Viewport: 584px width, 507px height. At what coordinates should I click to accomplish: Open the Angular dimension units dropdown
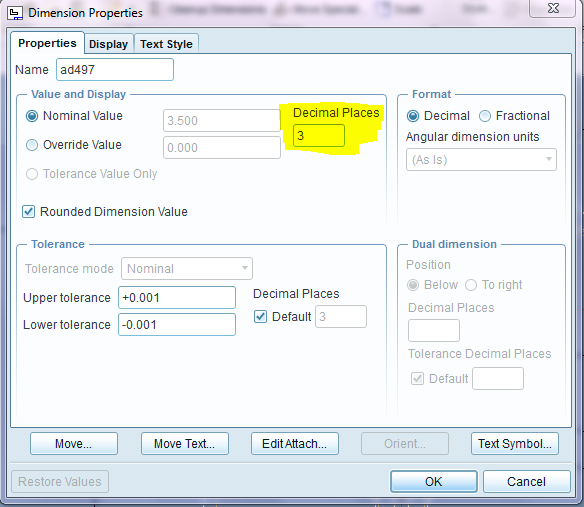[x=481, y=159]
